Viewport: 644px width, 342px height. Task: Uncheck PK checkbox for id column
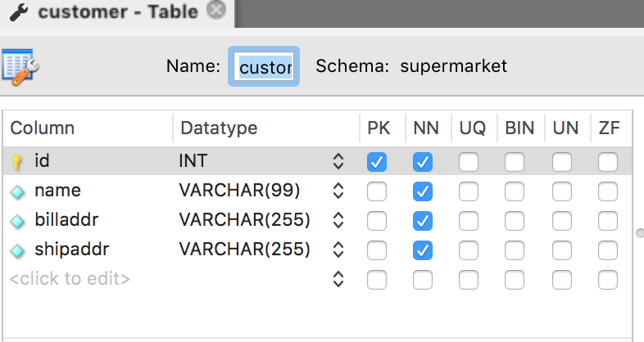coord(376,162)
